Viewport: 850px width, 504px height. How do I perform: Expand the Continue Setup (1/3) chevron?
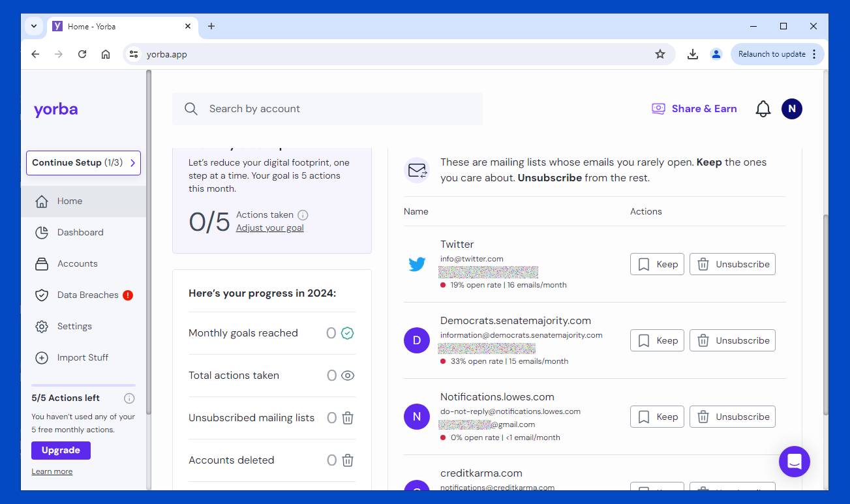pyautogui.click(x=132, y=163)
